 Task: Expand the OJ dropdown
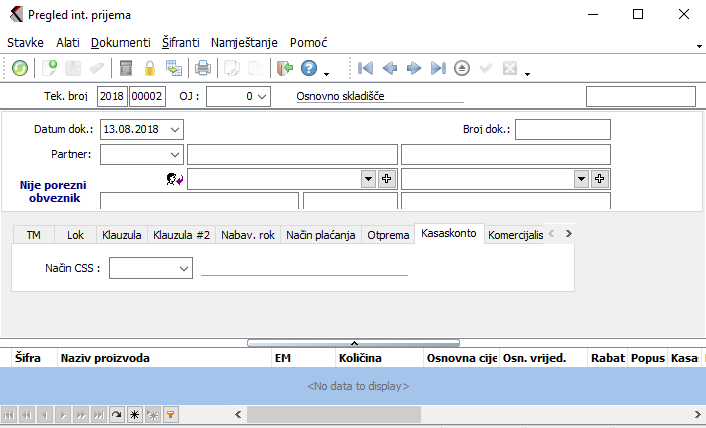click(261, 96)
